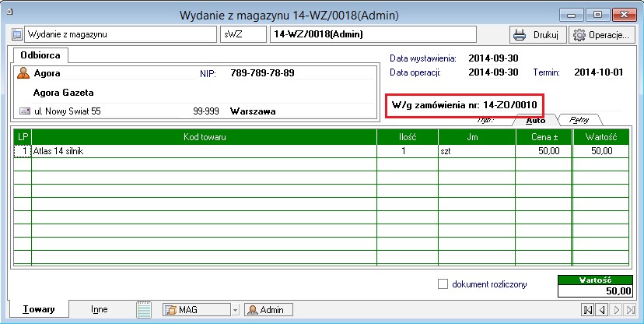The width and height of the screenshot is (644, 324).
Task: Switch to the Towary tab
Action: [x=38, y=309]
